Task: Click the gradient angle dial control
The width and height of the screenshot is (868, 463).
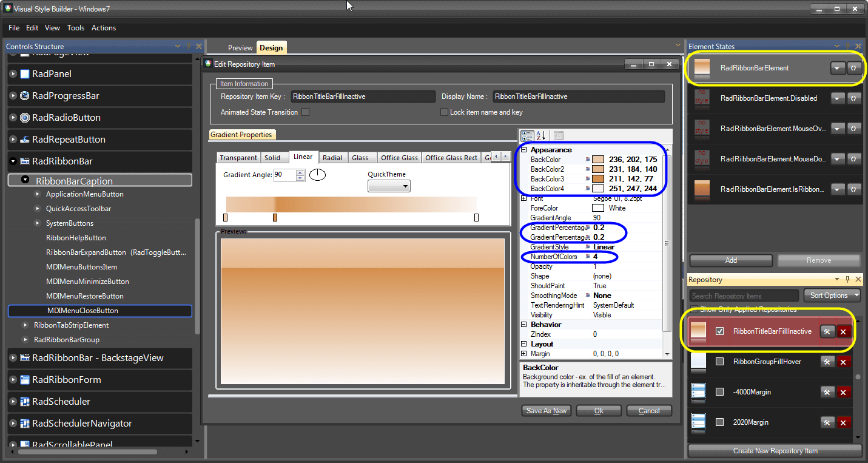Action: (x=318, y=174)
